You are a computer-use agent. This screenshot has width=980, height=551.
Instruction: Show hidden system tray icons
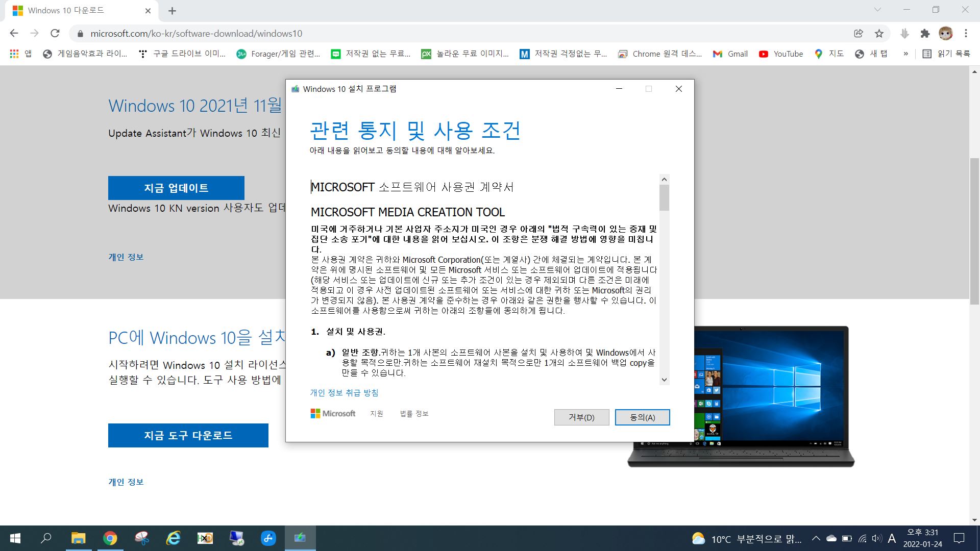[x=816, y=539]
